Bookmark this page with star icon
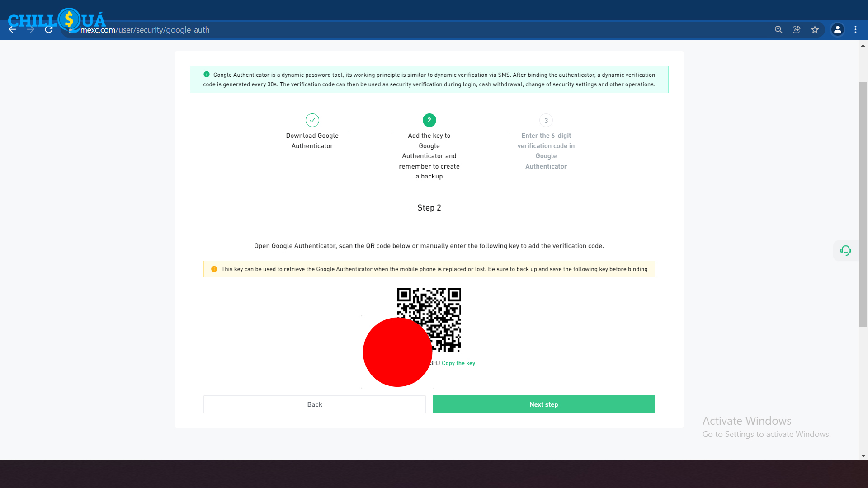This screenshot has height=488, width=868. 815,30
